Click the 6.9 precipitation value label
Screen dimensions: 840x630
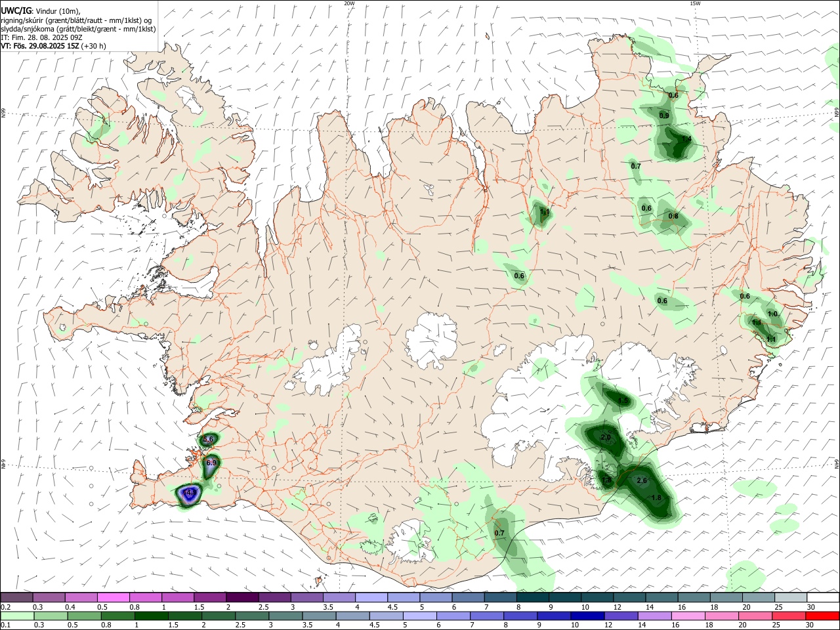point(211,463)
